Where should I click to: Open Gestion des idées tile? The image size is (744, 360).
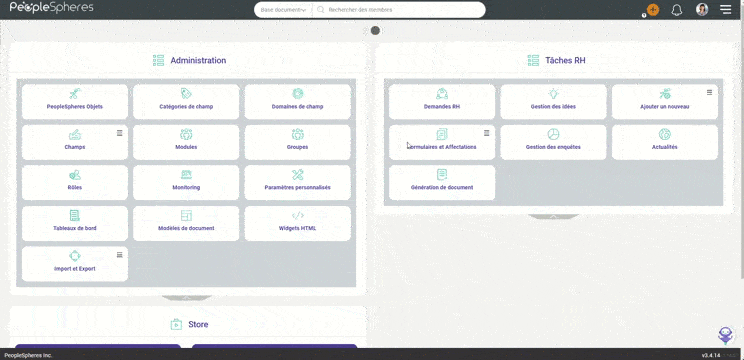(553, 102)
